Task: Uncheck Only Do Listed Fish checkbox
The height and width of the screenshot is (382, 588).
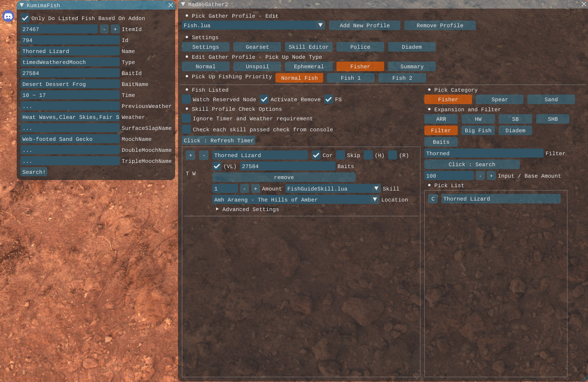Action: coord(25,18)
